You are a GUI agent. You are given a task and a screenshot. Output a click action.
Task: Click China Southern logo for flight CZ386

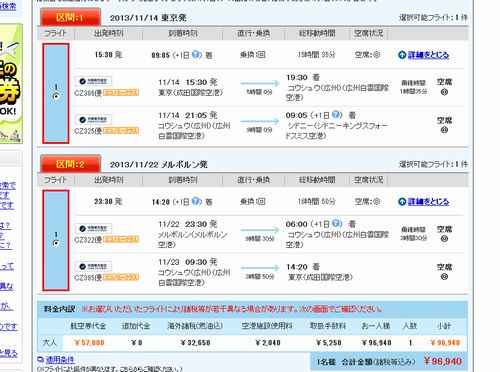tap(93, 81)
